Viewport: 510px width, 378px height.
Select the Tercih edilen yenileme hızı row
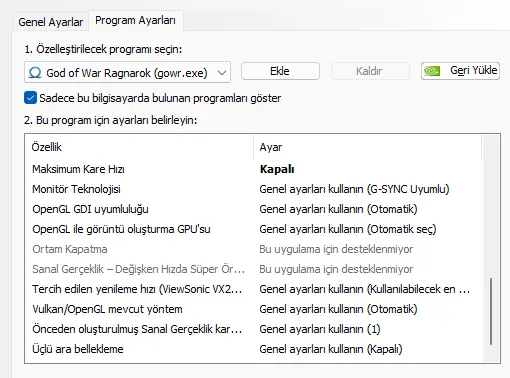253,289
